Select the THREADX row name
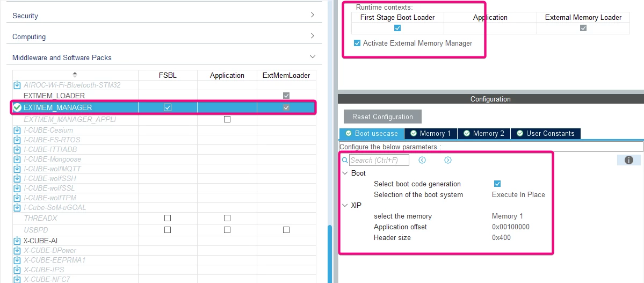644x283 pixels. (40, 217)
